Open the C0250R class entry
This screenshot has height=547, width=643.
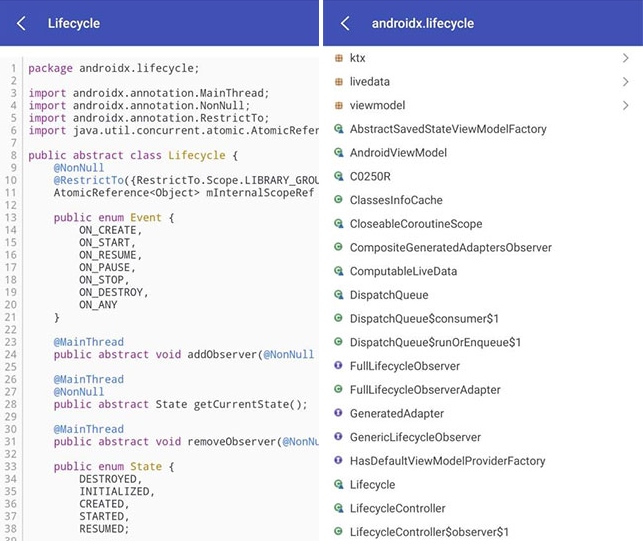[x=371, y=177]
